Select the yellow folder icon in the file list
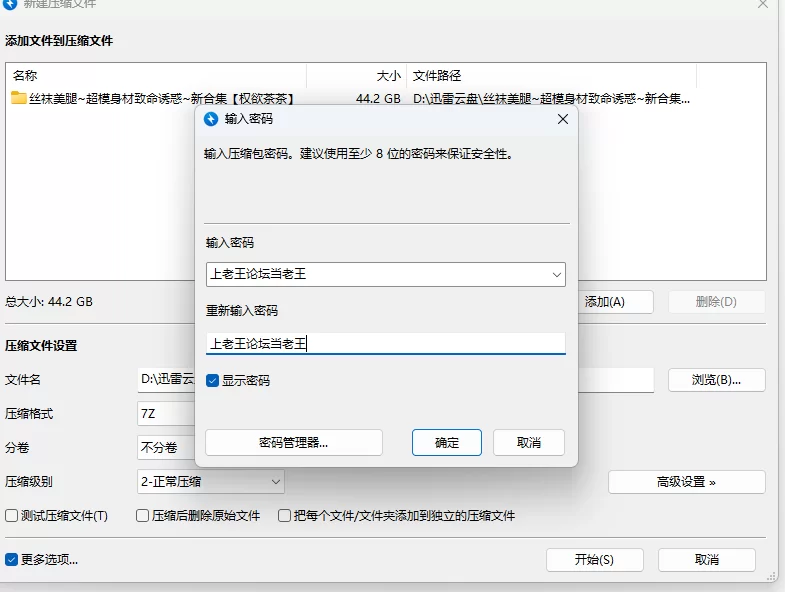785x592 pixels. pyautogui.click(x=18, y=98)
